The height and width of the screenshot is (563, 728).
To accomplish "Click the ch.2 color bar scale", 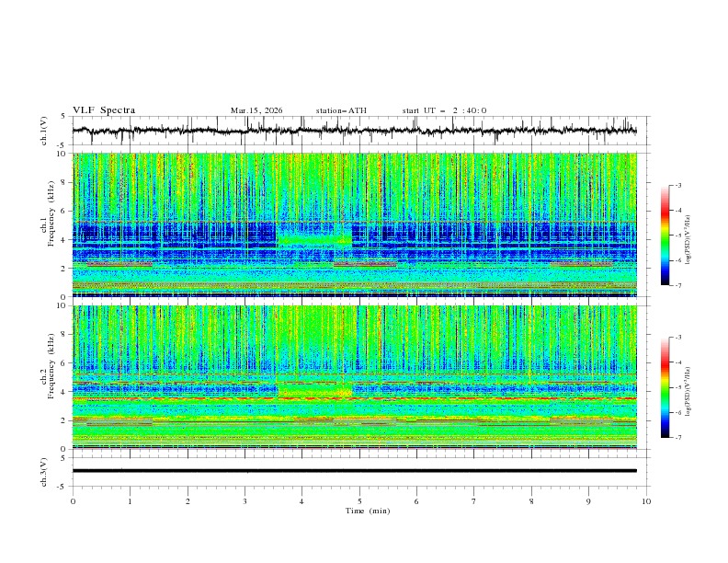I will click(665, 387).
